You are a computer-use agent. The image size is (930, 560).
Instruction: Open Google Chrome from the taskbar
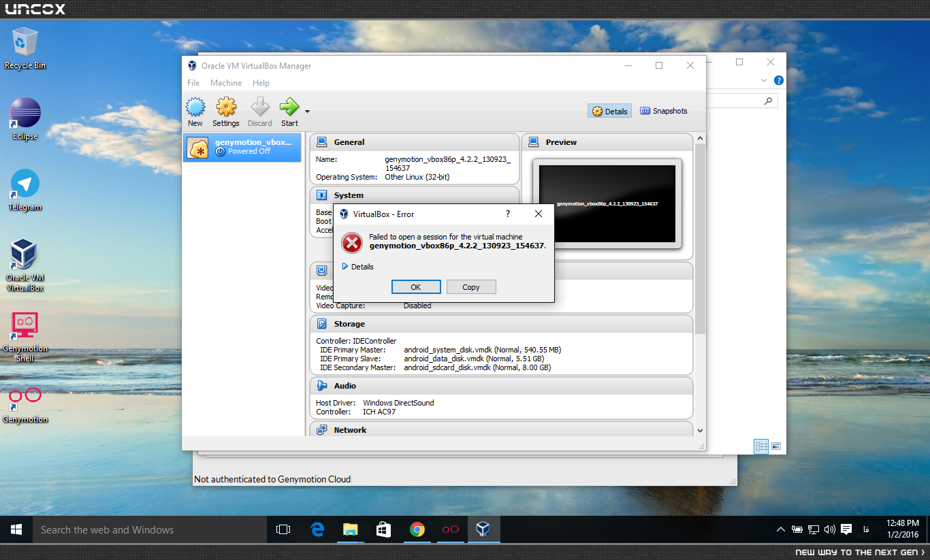click(x=417, y=529)
